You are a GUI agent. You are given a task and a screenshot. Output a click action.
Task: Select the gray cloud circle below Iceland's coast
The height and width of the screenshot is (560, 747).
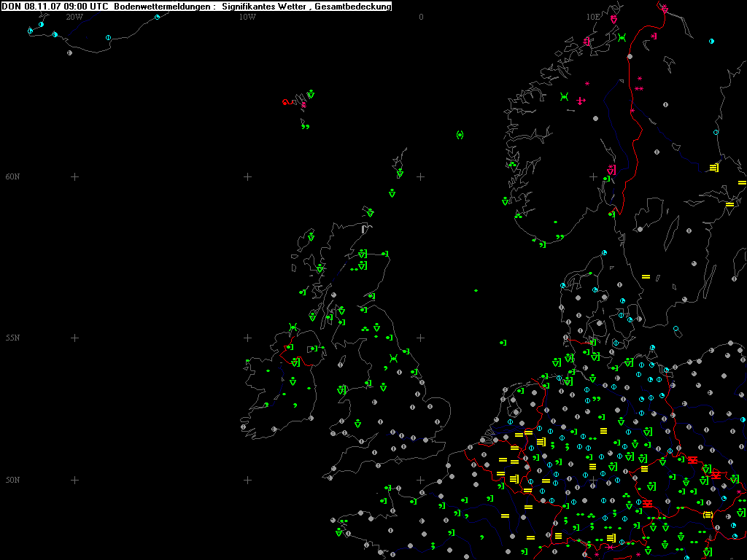pos(69,52)
